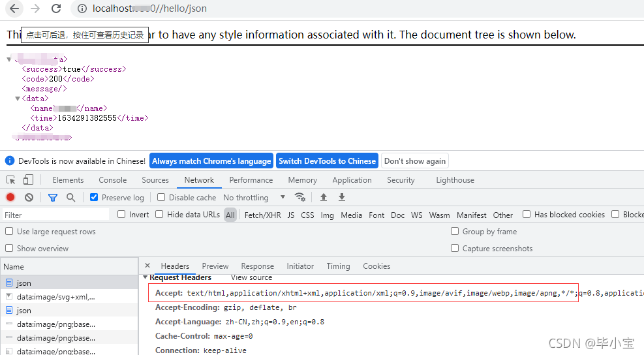Open the Timing details tab

(x=339, y=266)
